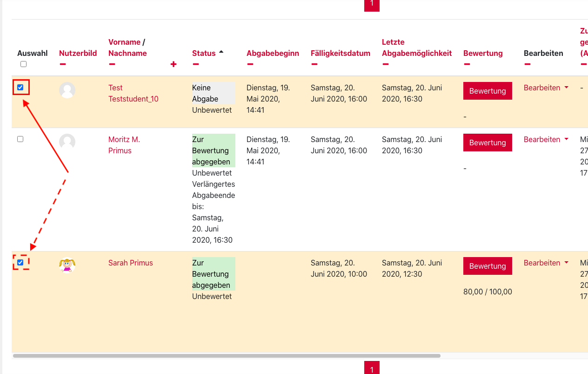Click the horizontal scrollbar under the table
This screenshot has width=588, height=374.
pyautogui.click(x=227, y=356)
